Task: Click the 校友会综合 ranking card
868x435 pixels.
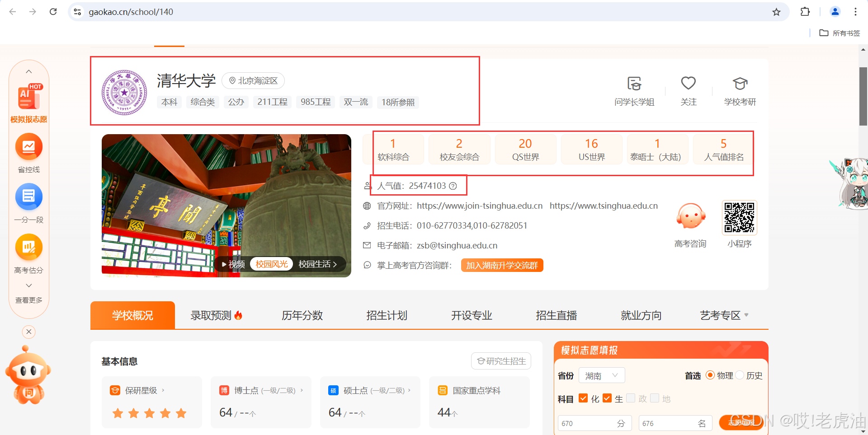Action: tap(459, 149)
